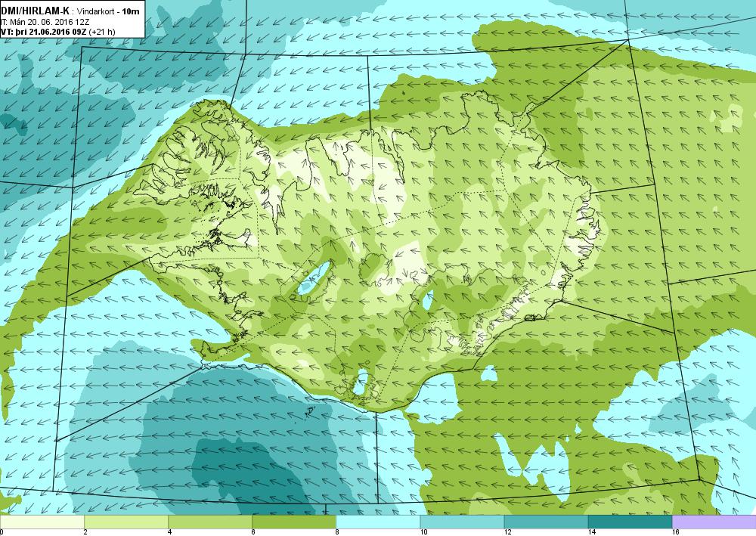This screenshot has width=756, height=536.
Task: Select the "þri 21.06.2016 09Z" valid time
Action: point(50,32)
